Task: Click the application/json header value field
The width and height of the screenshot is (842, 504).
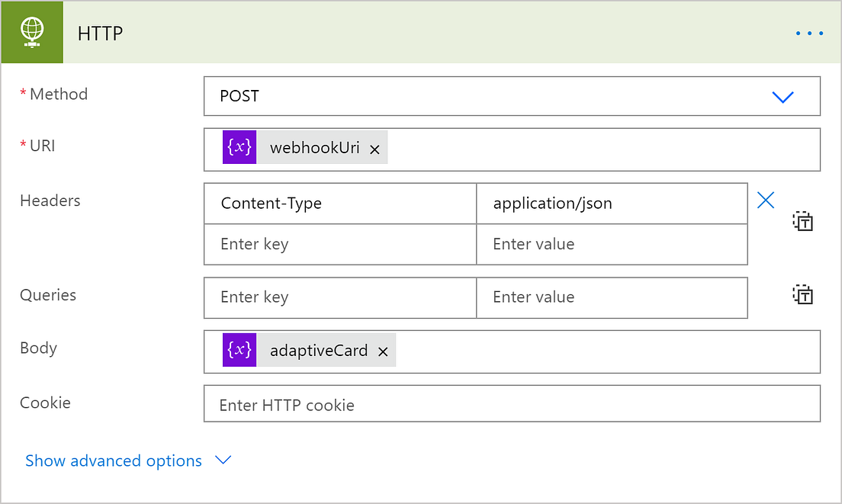Action: pos(612,203)
